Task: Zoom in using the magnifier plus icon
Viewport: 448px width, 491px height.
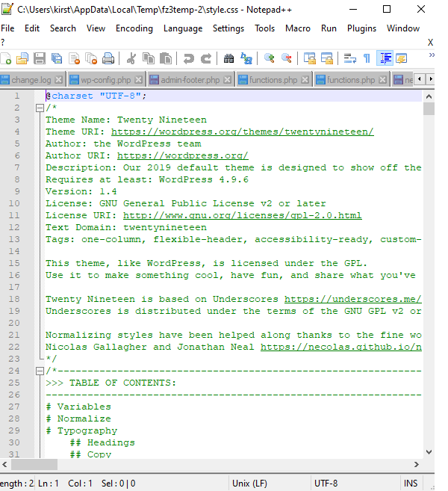Action: 269,58
